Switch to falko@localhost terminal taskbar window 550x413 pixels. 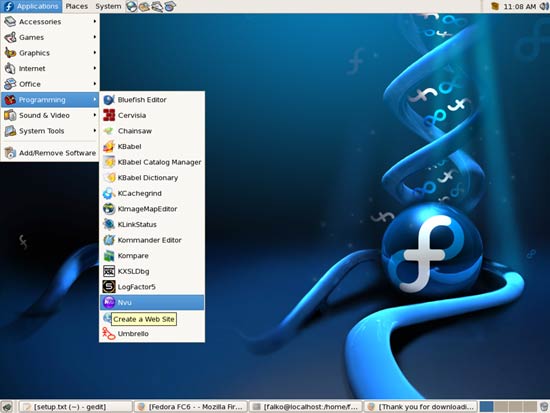pos(305,407)
